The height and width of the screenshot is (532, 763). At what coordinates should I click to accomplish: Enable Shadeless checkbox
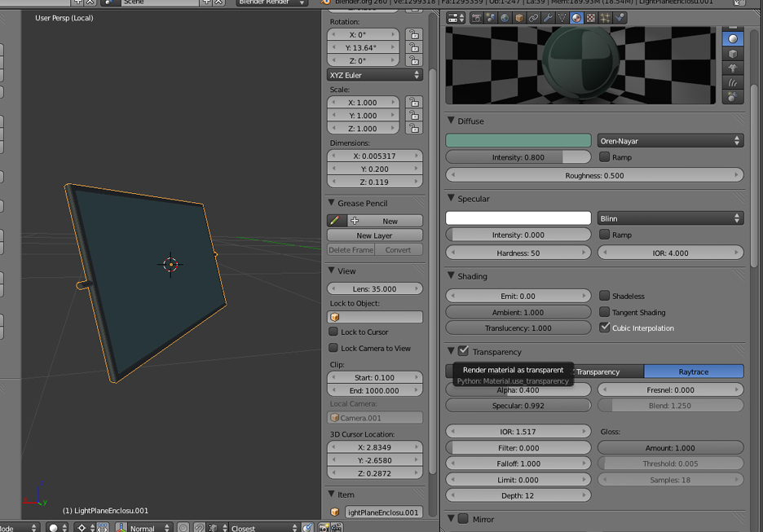coord(604,295)
